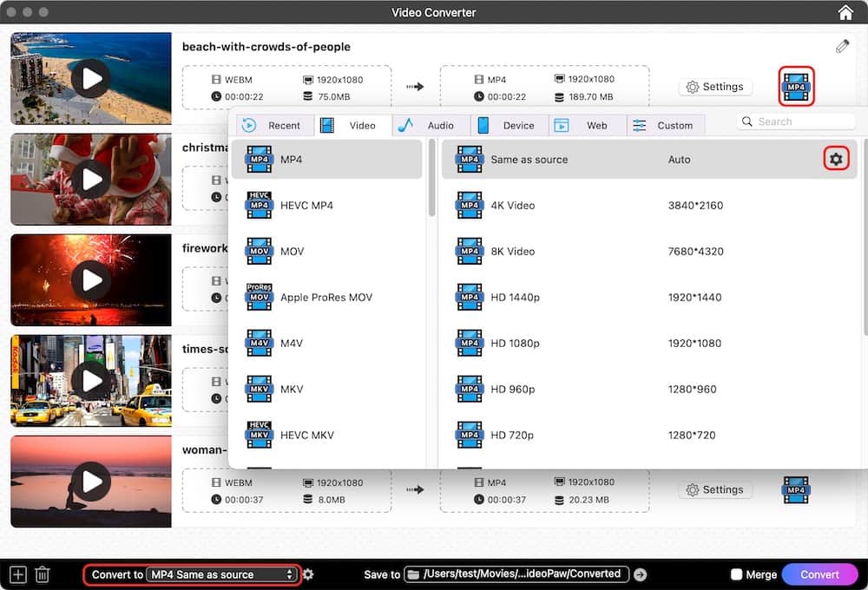Enable the Merge checkbox
The height and width of the screenshot is (590, 868).
[736, 574]
